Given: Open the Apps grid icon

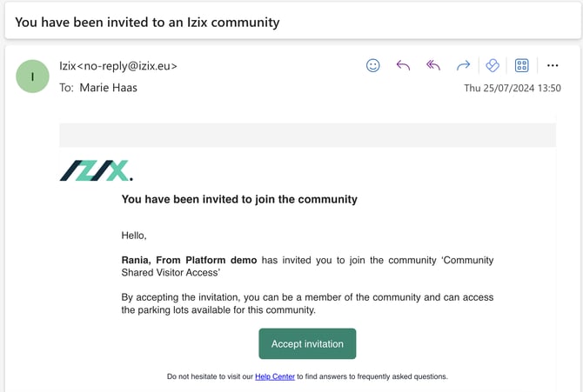Looking at the screenshot, I should click(x=522, y=65).
